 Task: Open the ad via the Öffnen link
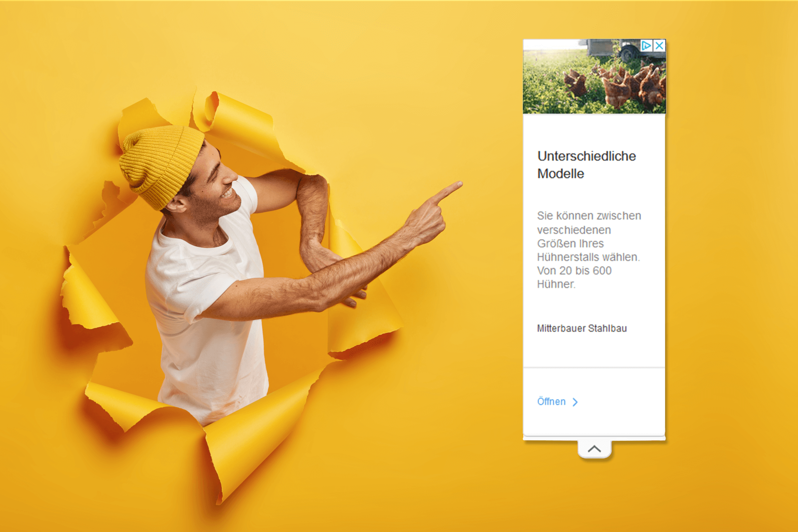(551, 402)
